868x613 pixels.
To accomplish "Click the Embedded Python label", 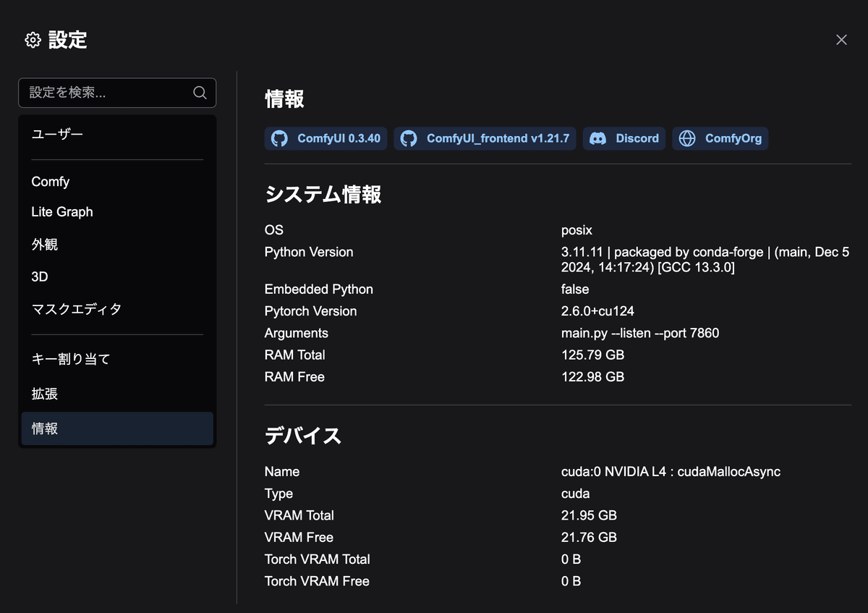I will point(319,289).
